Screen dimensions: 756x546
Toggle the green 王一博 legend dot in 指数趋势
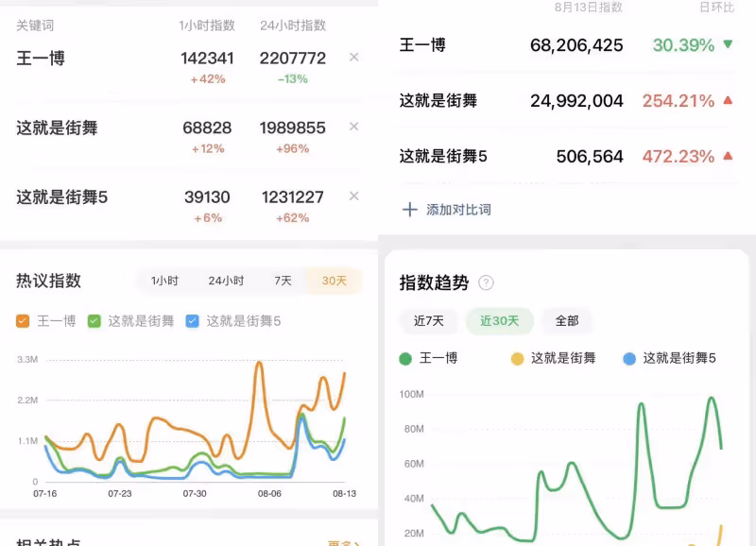[x=405, y=359]
